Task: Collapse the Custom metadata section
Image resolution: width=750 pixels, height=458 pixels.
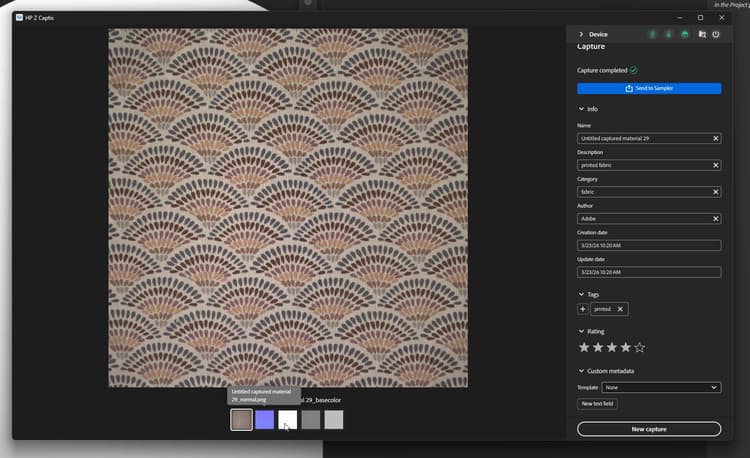Action: (582, 371)
